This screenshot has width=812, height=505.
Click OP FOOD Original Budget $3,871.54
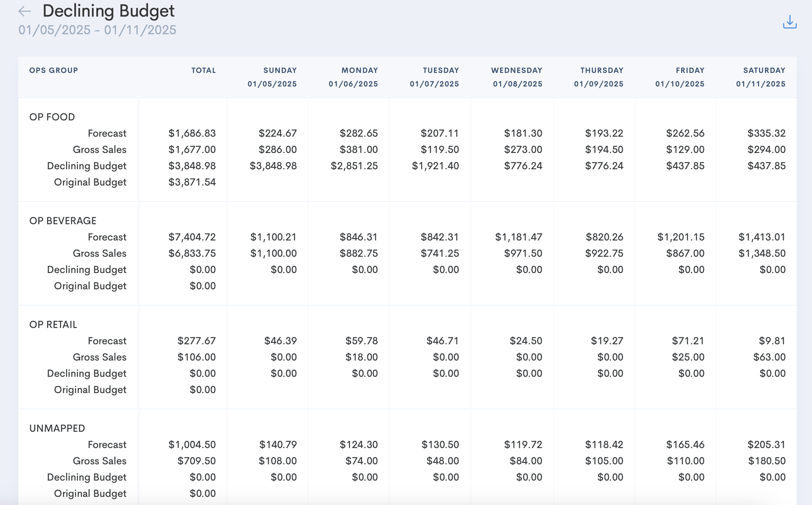(192, 182)
